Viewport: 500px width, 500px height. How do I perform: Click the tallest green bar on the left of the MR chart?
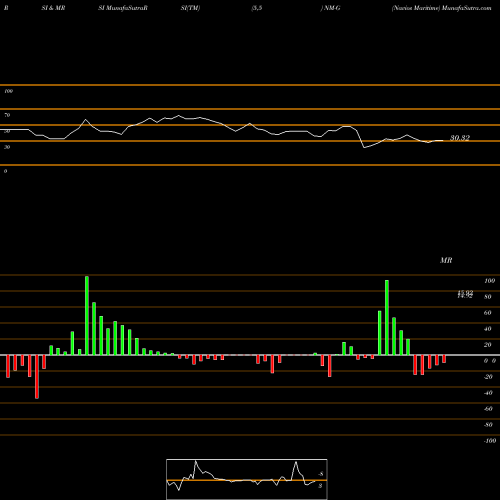coord(87,315)
